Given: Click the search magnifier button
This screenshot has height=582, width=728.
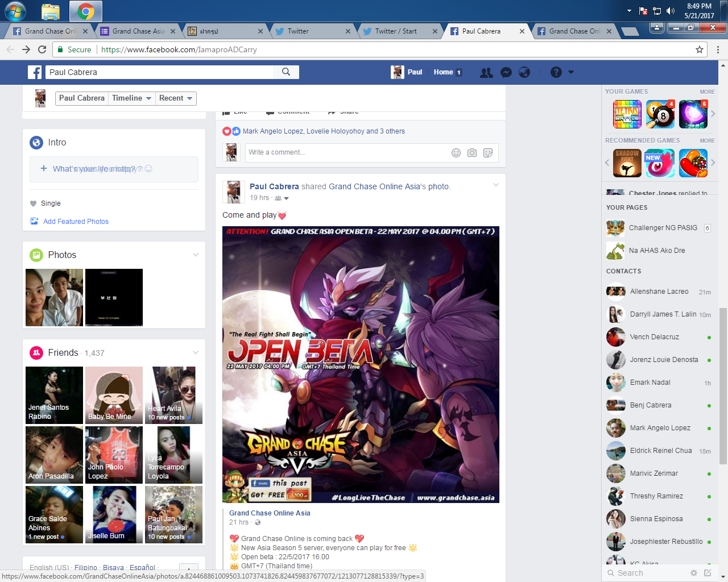Looking at the screenshot, I should pos(286,72).
